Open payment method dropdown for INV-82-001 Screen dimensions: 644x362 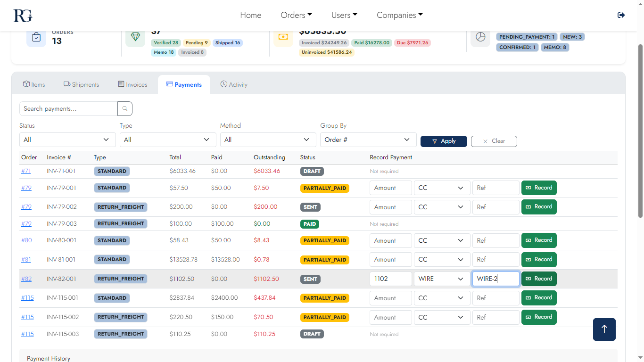click(442, 279)
